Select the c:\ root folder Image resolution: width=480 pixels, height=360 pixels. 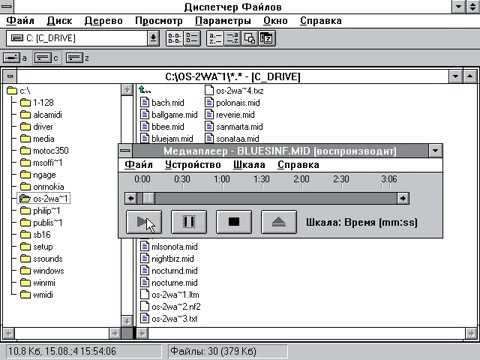[19, 91]
